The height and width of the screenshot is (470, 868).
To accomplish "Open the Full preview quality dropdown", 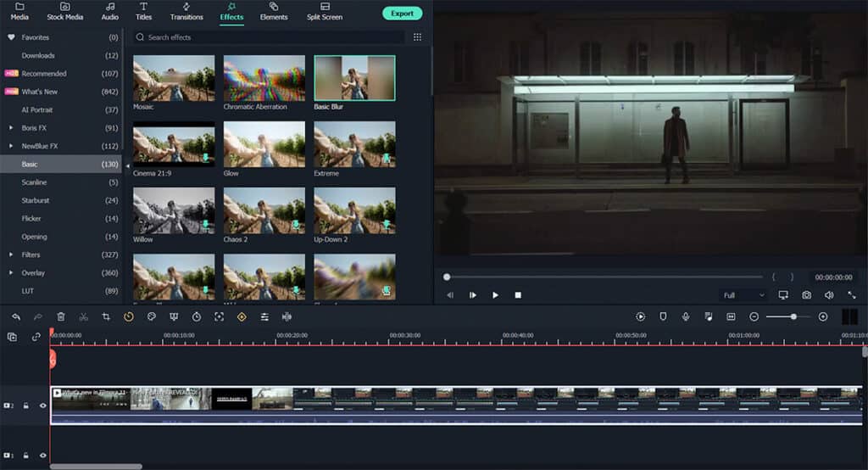I will (743, 295).
